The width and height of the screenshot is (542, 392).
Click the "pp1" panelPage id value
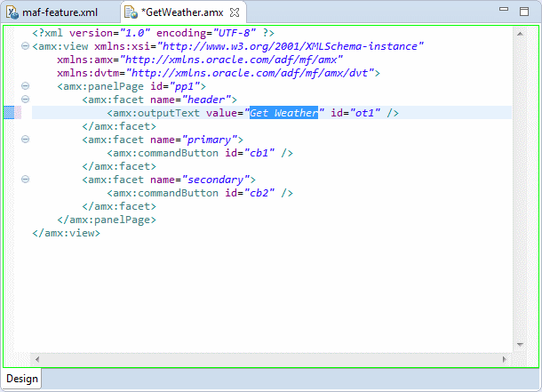pos(185,86)
